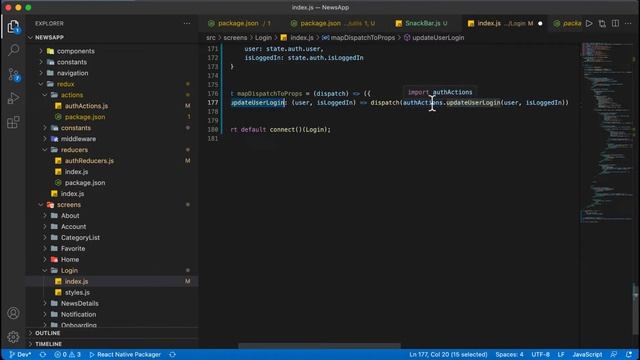Collapse the actions folder
The width and height of the screenshot is (640, 360).
72,95
